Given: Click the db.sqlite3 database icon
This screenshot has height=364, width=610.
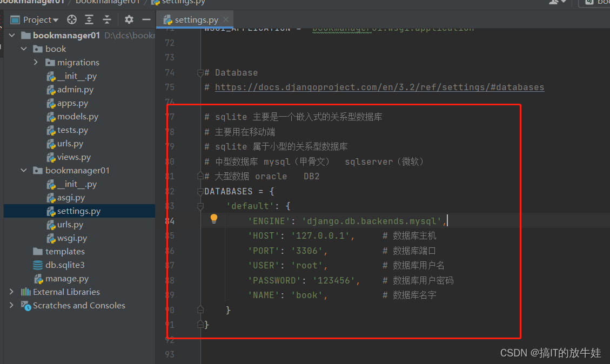Looking at the screenshot, I should [38, 265].
